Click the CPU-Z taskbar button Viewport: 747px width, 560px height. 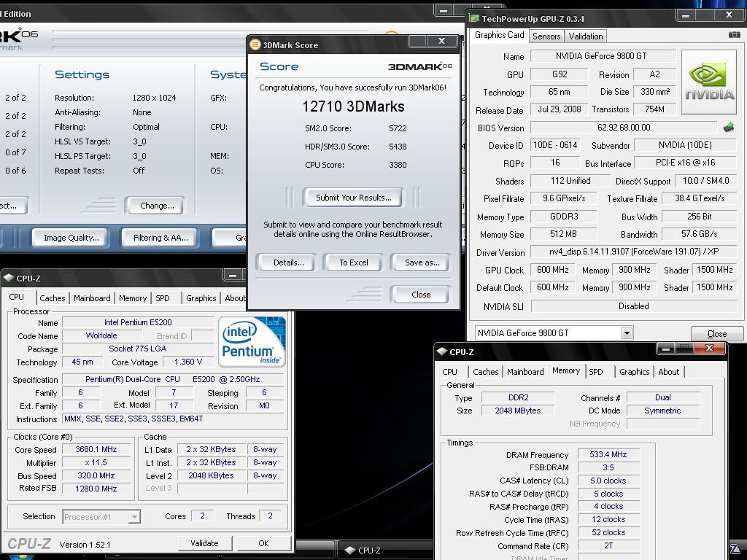coord(385,550)
